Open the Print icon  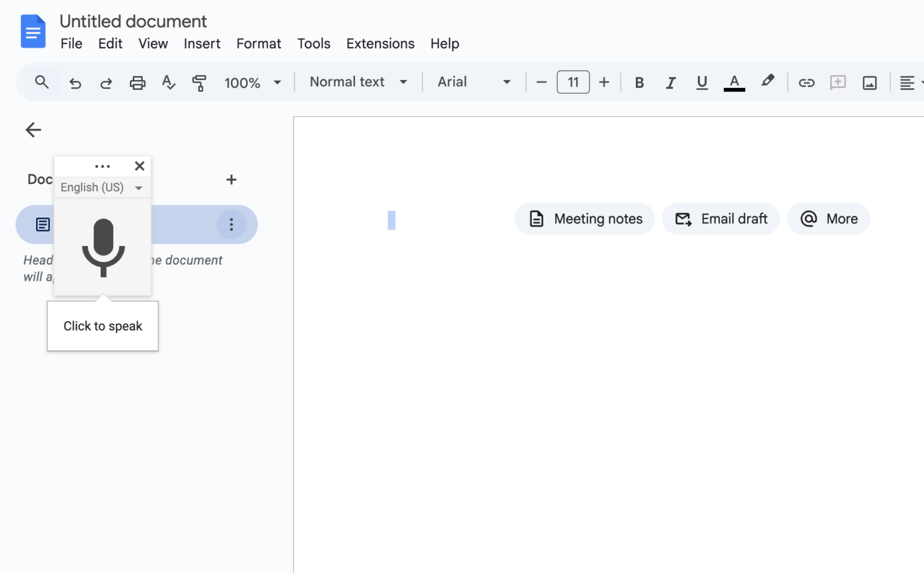coord(138,82)
